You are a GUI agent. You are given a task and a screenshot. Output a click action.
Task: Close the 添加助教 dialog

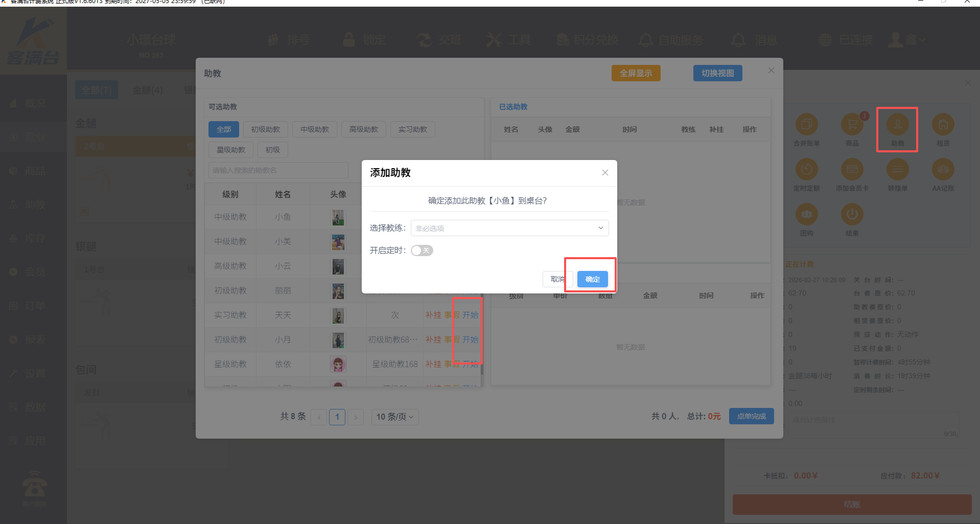point(605,173)
